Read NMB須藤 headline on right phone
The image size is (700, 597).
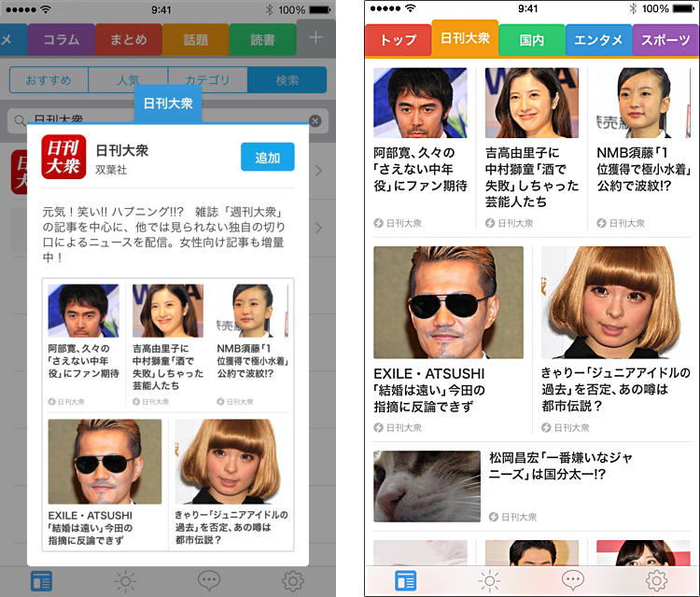643,169
